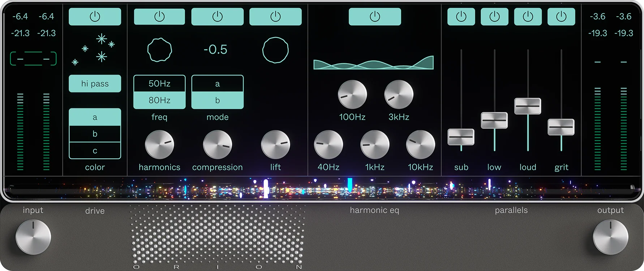
Task: Choose color mode b
Action: pos(95,134)
